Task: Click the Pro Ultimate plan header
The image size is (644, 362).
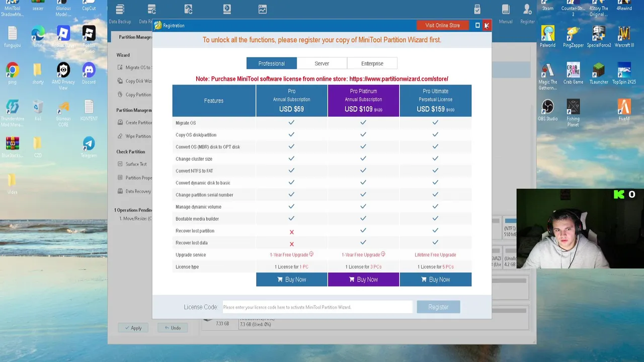Action: tap(436, 101)
